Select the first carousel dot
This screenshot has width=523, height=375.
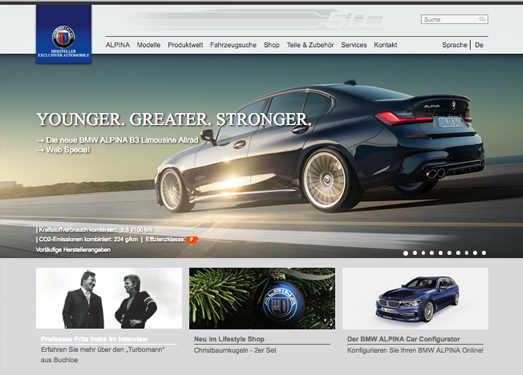tap(406, 253)
